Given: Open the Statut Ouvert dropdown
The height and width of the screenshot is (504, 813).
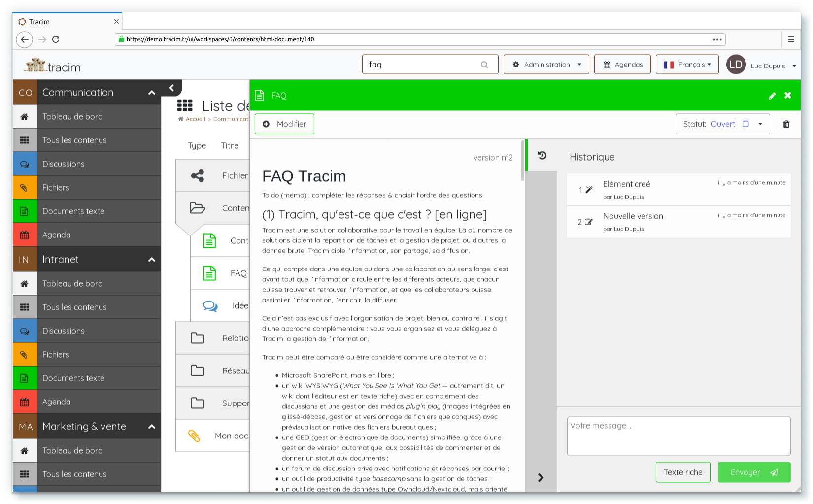Looking at the screenshot, I should pos(722,124).
